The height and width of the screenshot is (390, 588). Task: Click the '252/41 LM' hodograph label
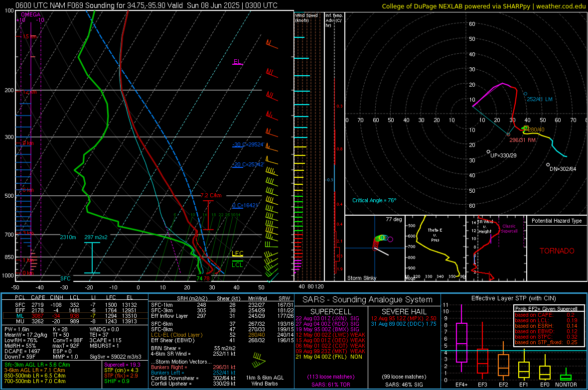coord(540,99)
